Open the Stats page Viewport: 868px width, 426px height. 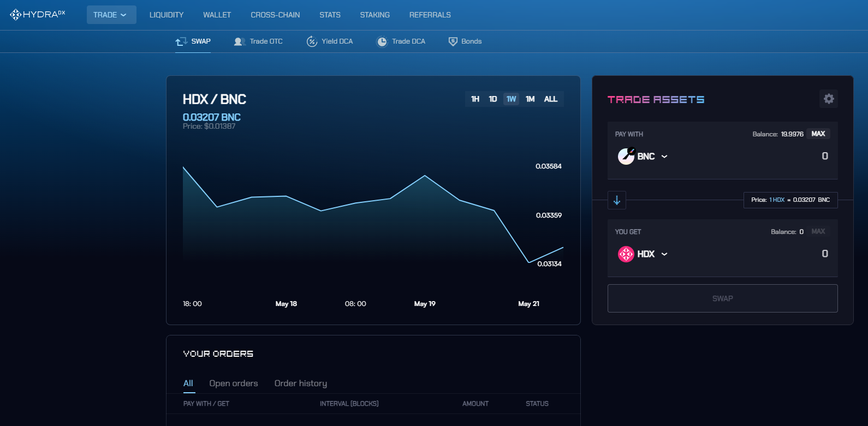pos(330,15)
